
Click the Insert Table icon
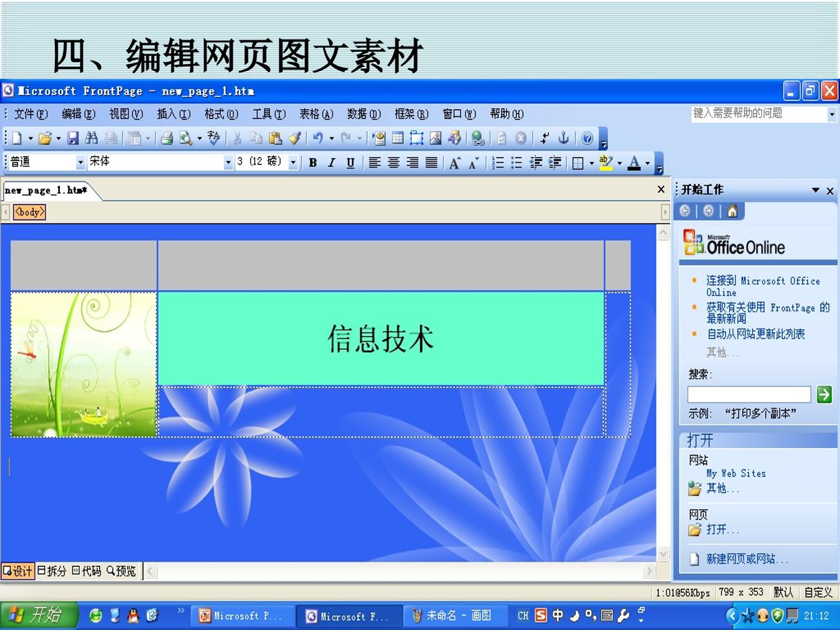point(398,138)
